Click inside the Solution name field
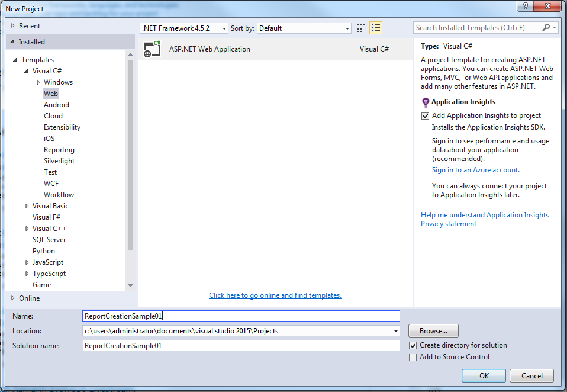This screenshot has width=567, height=392. pyautogui.click(x=241, y=346)
